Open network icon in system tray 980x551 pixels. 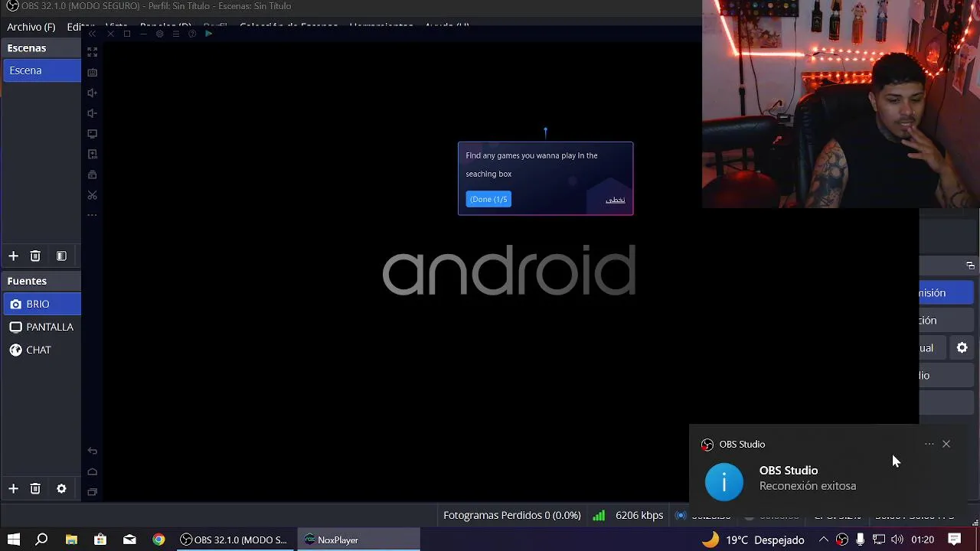click(x=879, y=540)
